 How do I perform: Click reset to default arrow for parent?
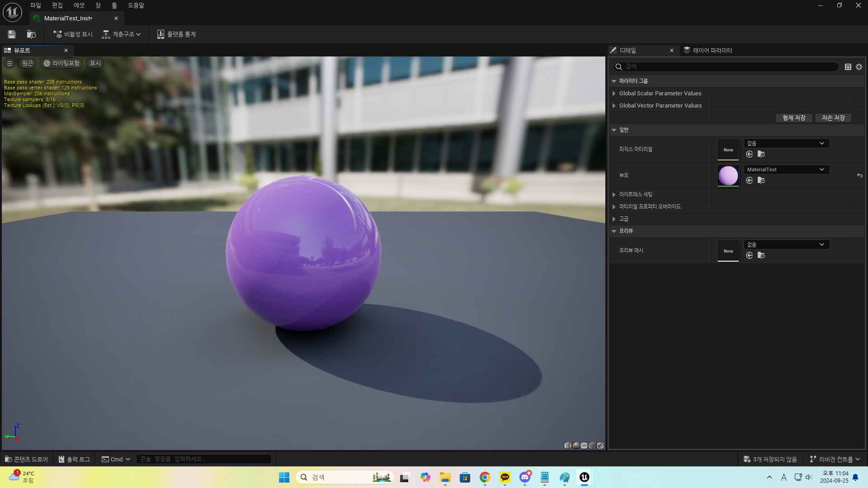[859, 175]
